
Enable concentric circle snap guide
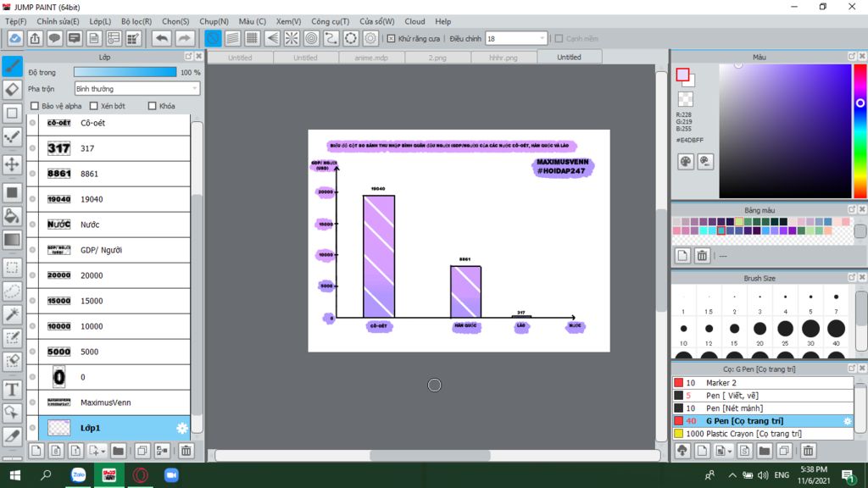coord(312,39)
